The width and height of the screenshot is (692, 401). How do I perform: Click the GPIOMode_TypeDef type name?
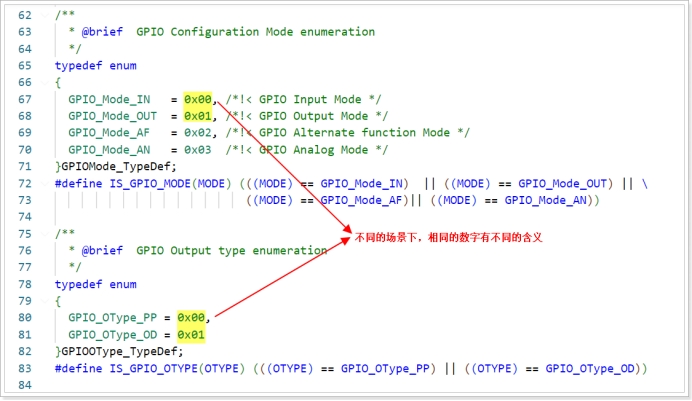tap(115, 167)
